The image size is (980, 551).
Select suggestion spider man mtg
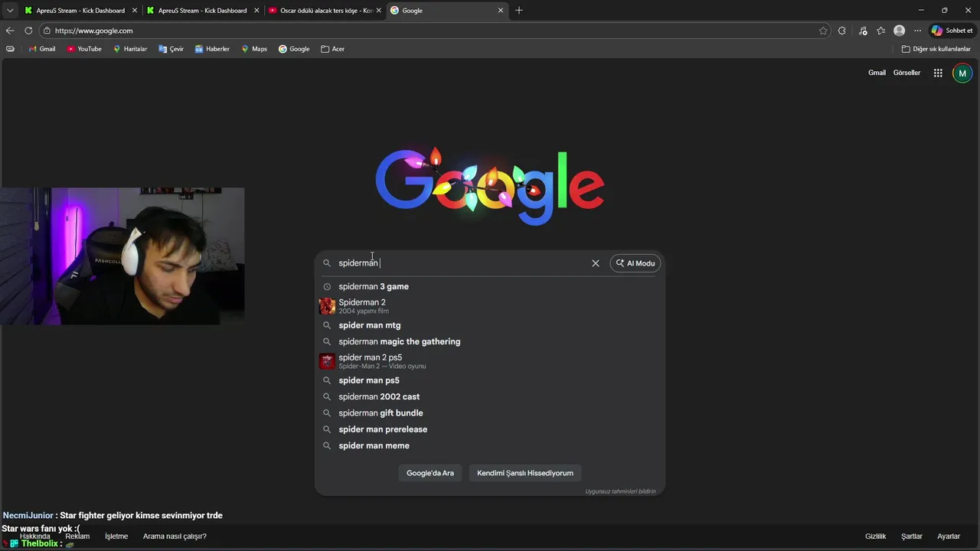[490, 325]
